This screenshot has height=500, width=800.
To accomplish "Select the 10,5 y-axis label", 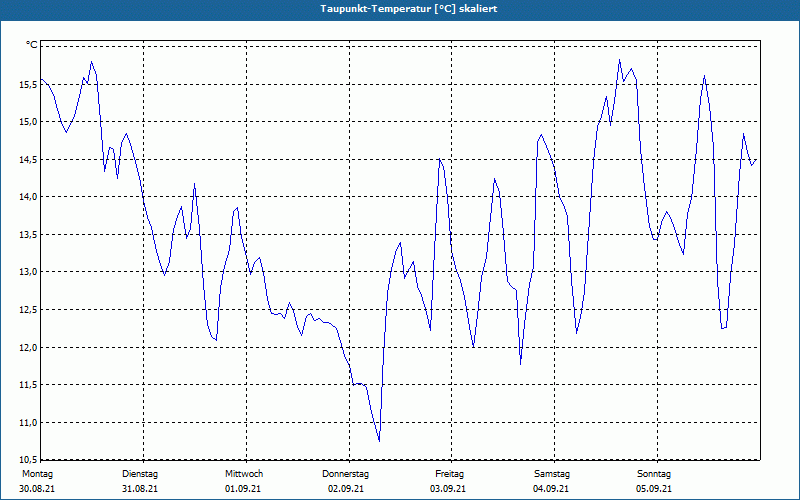I will (x=28, y=459).
